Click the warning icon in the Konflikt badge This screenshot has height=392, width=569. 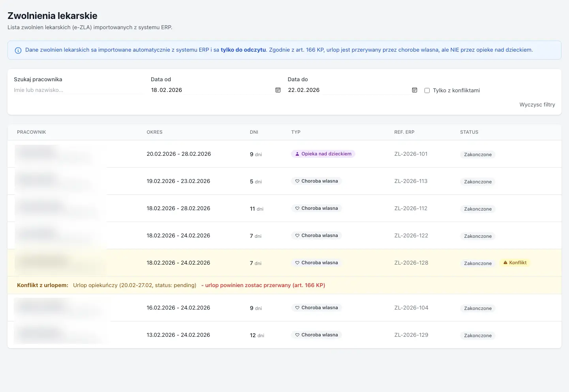pyautogui.click(x=505, y=263)
